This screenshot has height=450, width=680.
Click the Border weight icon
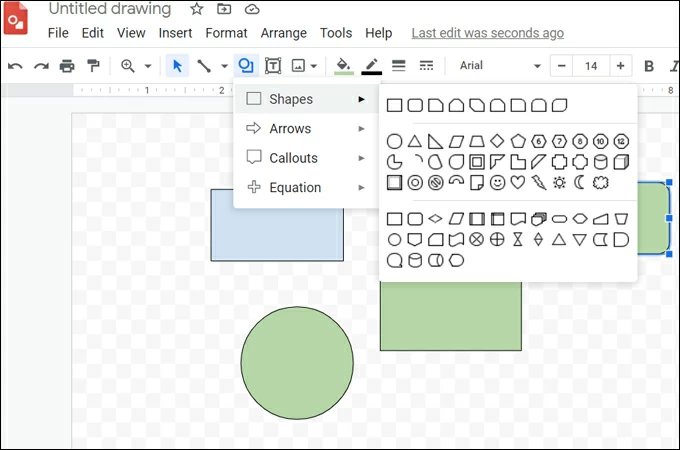coord(399,65)
